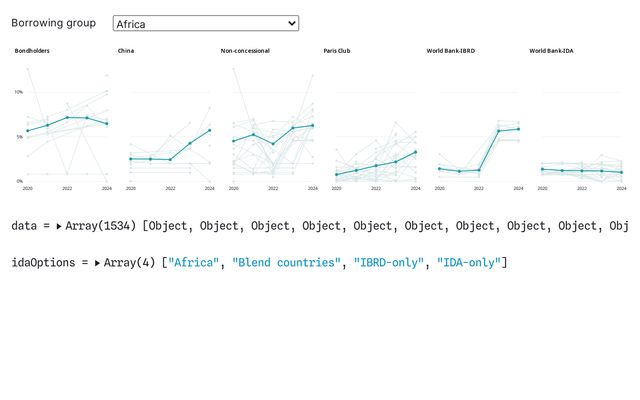Select the China chart title
The image size is (640, 400).
(x=126, y=51)
